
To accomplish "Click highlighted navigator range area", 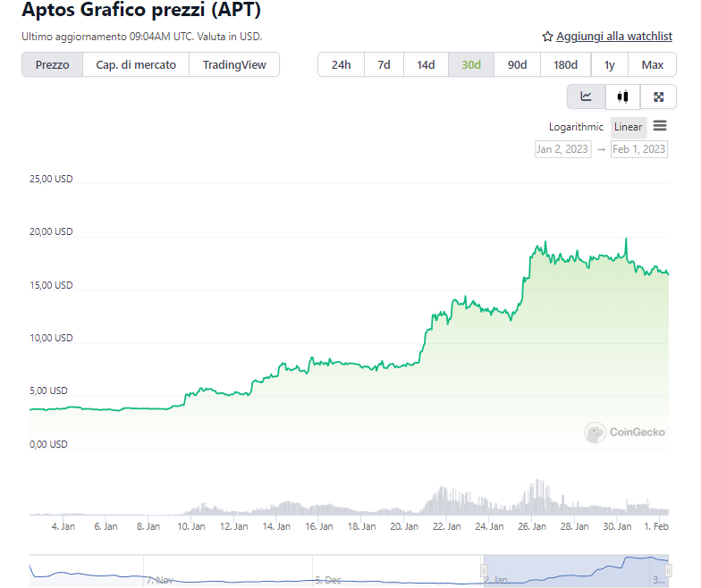I will [x=576, y=570].
